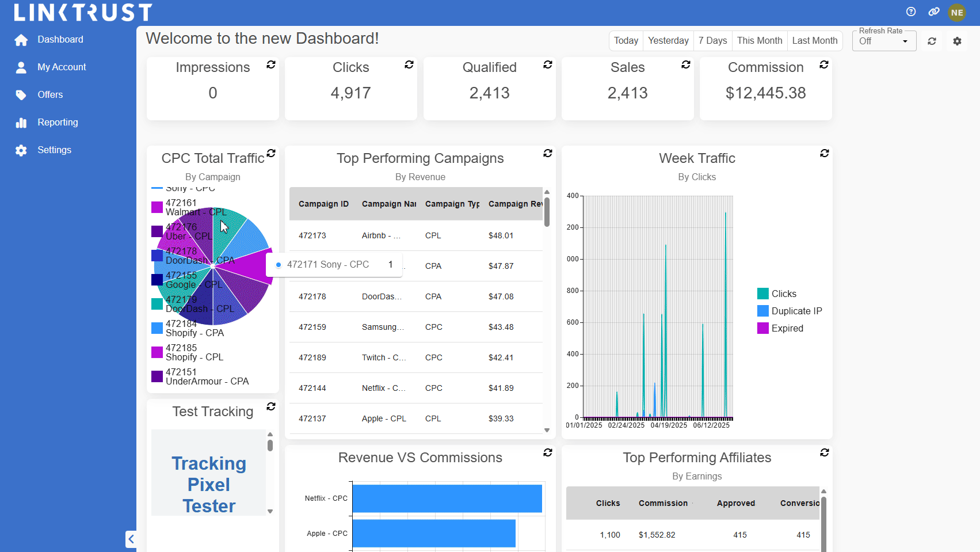Sort affiliates by Approved column
The image size is (980, 552).
735,503
